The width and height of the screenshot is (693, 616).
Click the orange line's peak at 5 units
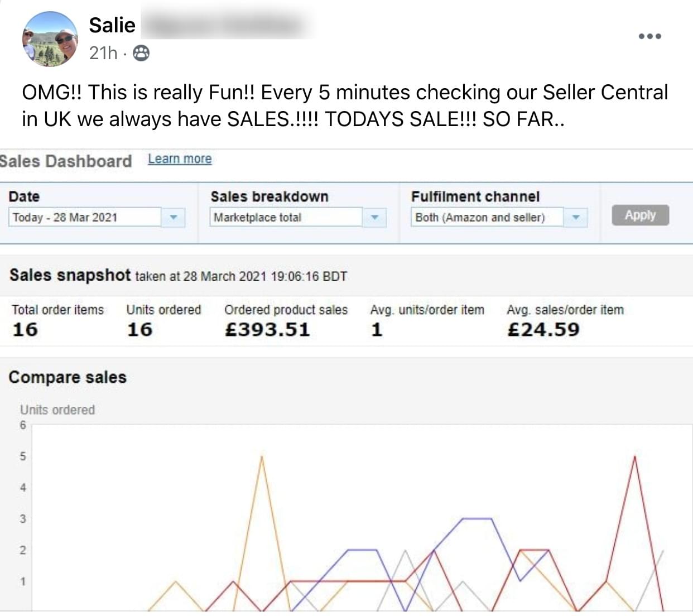tap(262, 457)
